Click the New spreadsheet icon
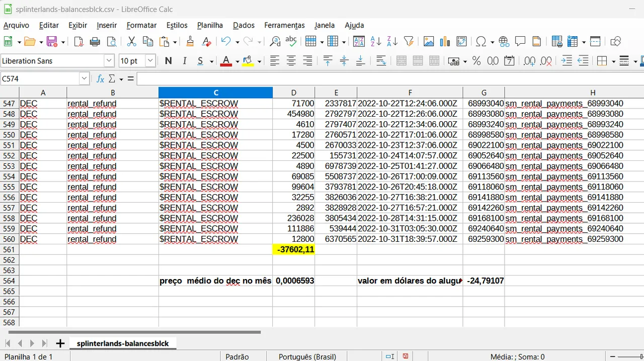The image size is (644, 361). (x=9, y=42)
